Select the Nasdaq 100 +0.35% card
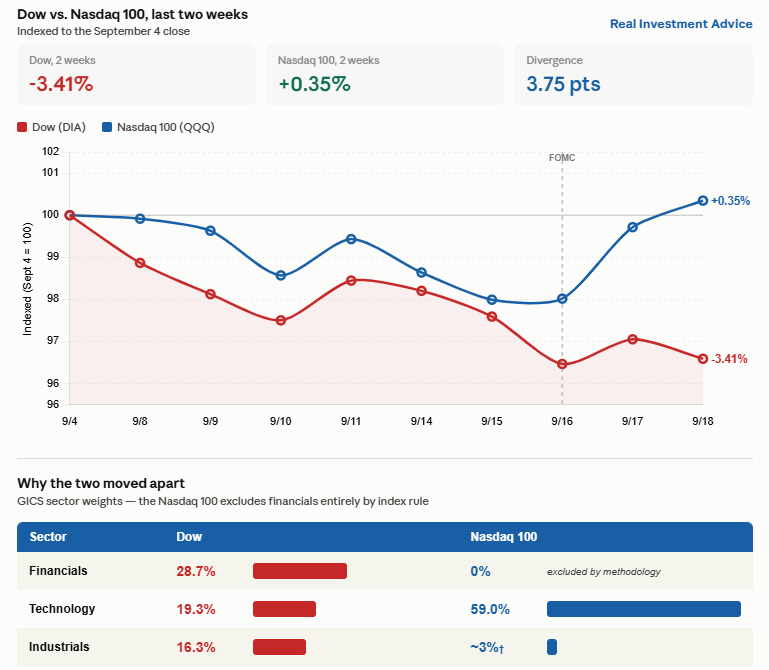The width and height of the screenshot is (769, 670). tap(384, 75)
